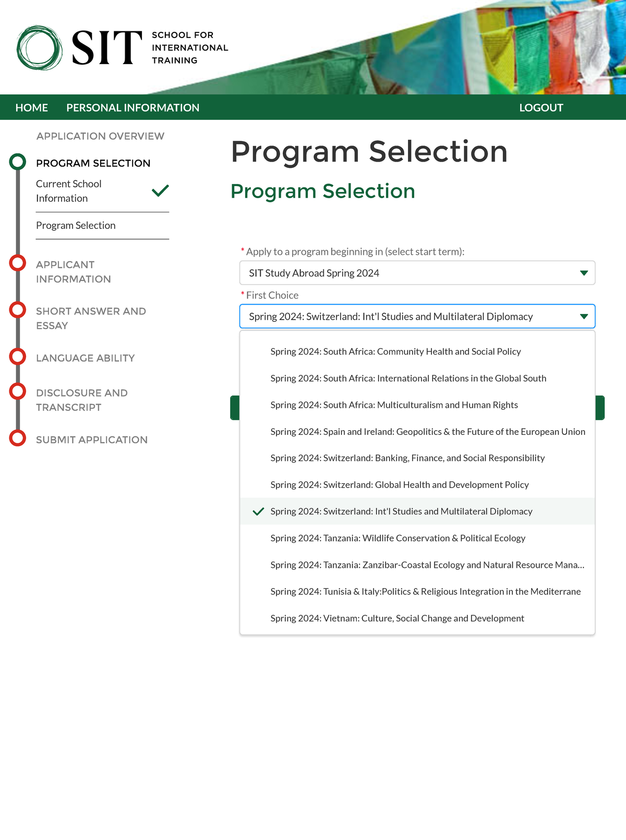
Task: Select the Spain and Ireland Geopolitics program option
Action: (428, 432)
